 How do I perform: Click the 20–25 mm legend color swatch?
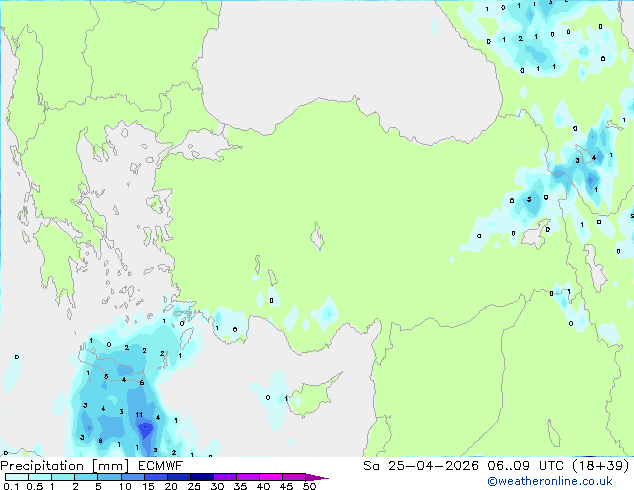pos(178,477)
